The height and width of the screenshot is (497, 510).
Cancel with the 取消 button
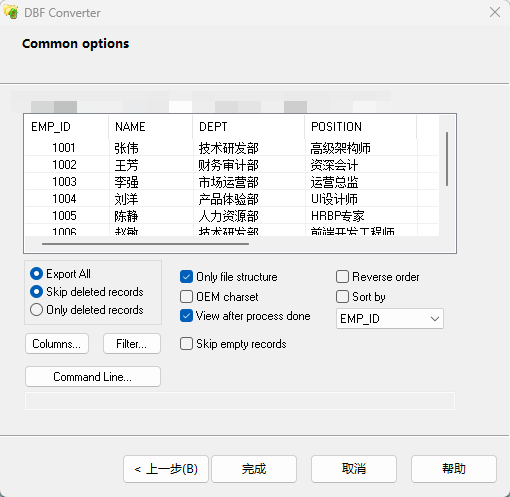click(x=354, y=469)
